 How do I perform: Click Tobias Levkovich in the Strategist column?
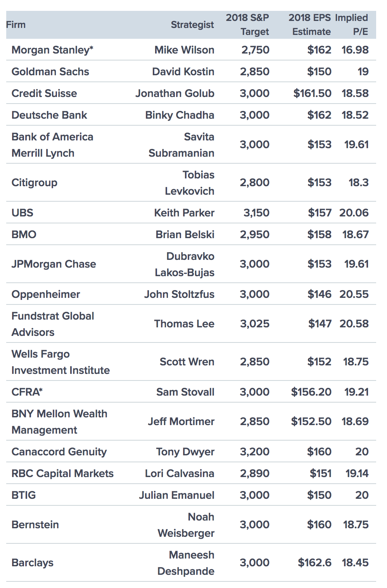(190, 183)
